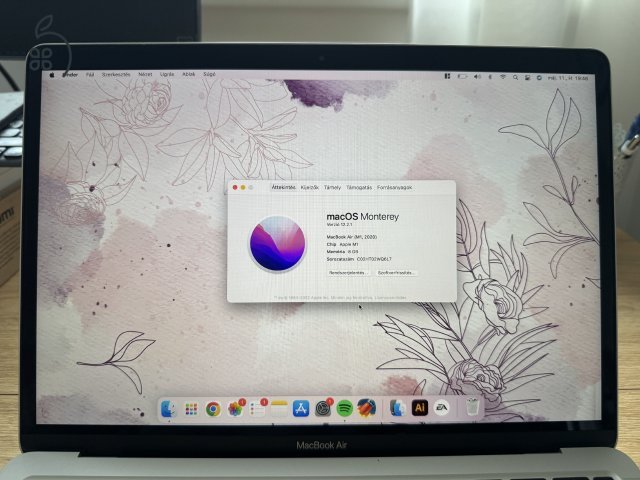Open the App Store from Dock
Screen dimensions: 640x480
[301, 409]
